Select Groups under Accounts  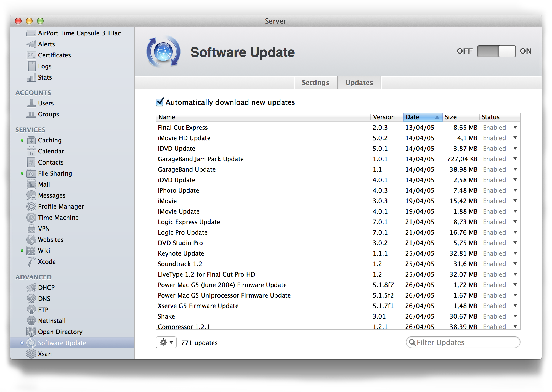point(43,114)
